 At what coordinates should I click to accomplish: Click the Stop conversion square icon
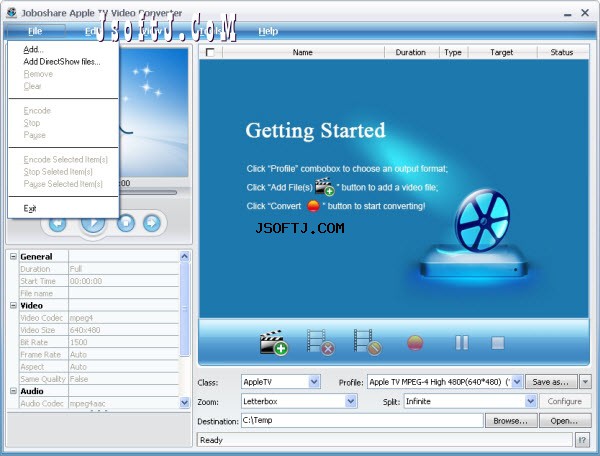498,343
